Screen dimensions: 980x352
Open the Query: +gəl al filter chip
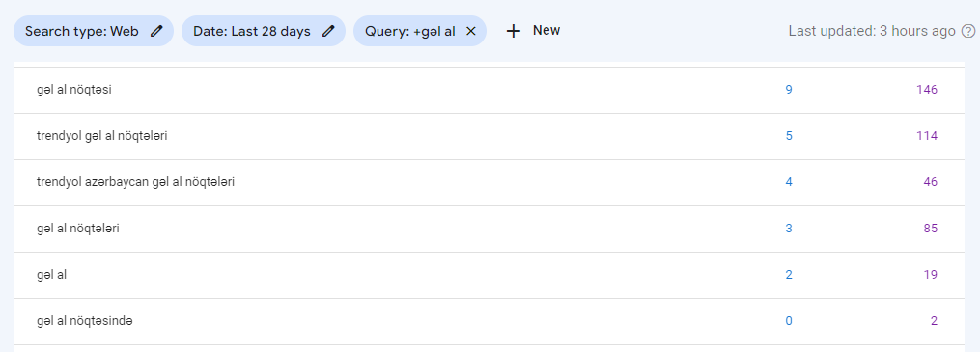coord(420,31)
